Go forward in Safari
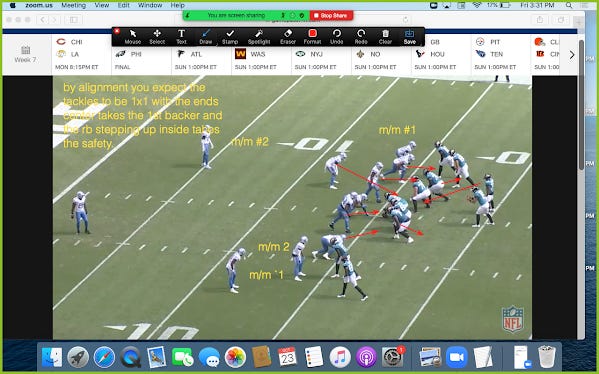This screenshot has height=374, width=599. coord(54,19)
